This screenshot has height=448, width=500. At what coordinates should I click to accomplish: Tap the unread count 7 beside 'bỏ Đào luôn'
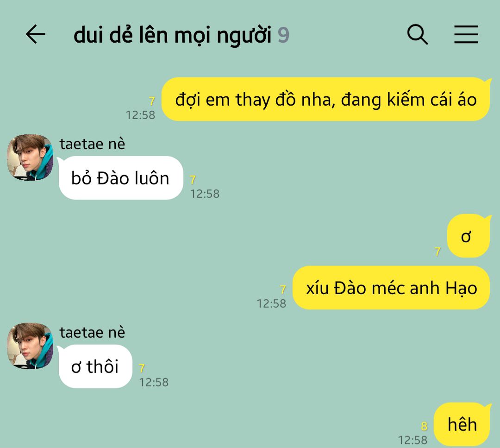pyautogui.click(x=193, y=180)
